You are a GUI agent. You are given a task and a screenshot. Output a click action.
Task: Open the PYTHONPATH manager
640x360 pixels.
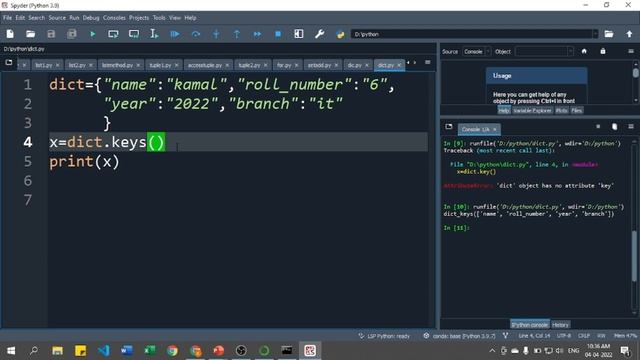coord(340,34)
